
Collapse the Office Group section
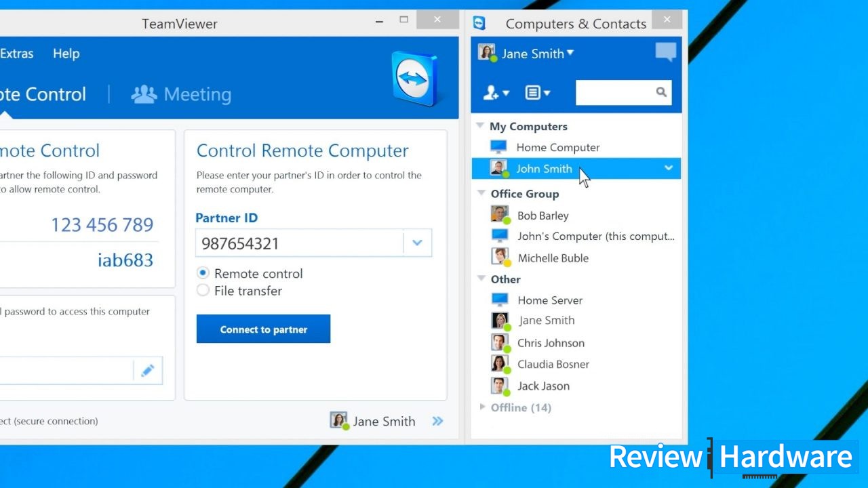(x=480, y=193)
